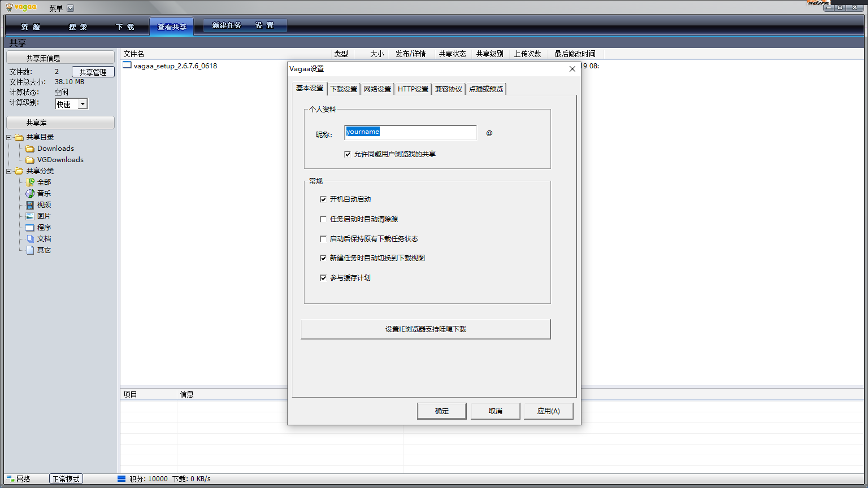Screen dimensions: 868x488
Task: Select vagaa_setup_2.6.7.6_0618 file name
Action: [175, 66]
